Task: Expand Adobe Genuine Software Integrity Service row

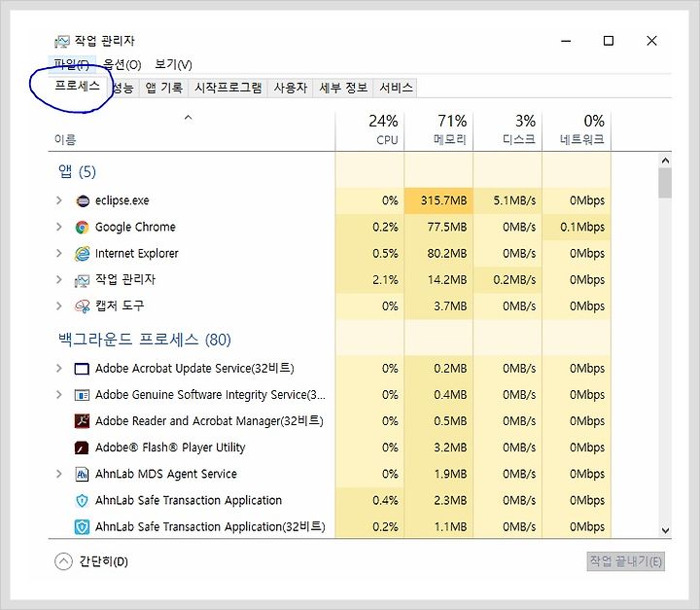Action: pos(58,395)
